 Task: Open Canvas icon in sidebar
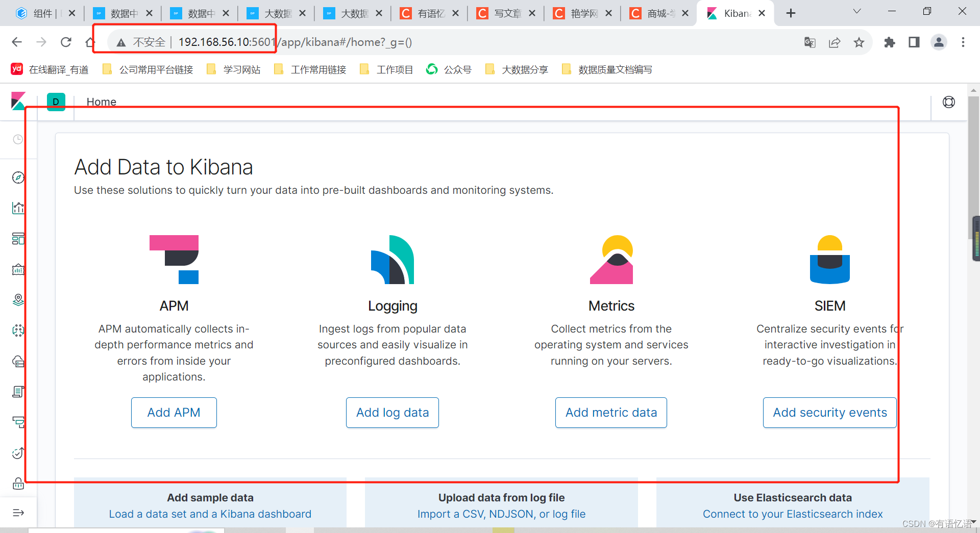(18, 269)
